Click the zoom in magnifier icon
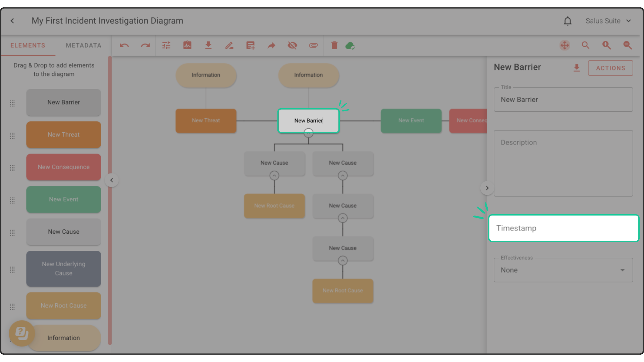Screen dimensions: 644x362 coord(606,46)
